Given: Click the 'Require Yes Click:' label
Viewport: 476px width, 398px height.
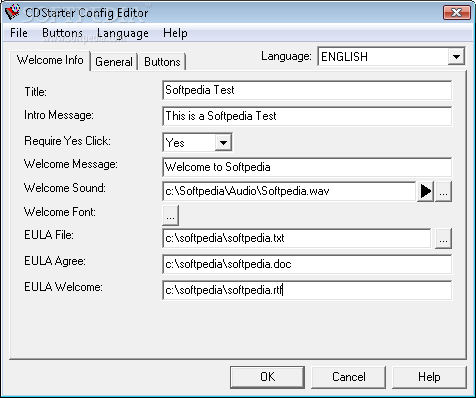Looking at the screenshot, I should coord(67,141).
